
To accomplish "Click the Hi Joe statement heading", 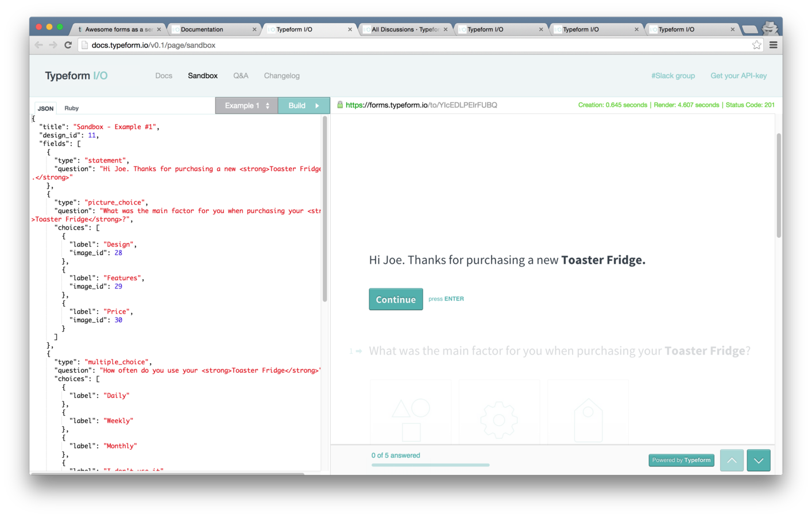I will pos(507,260).
